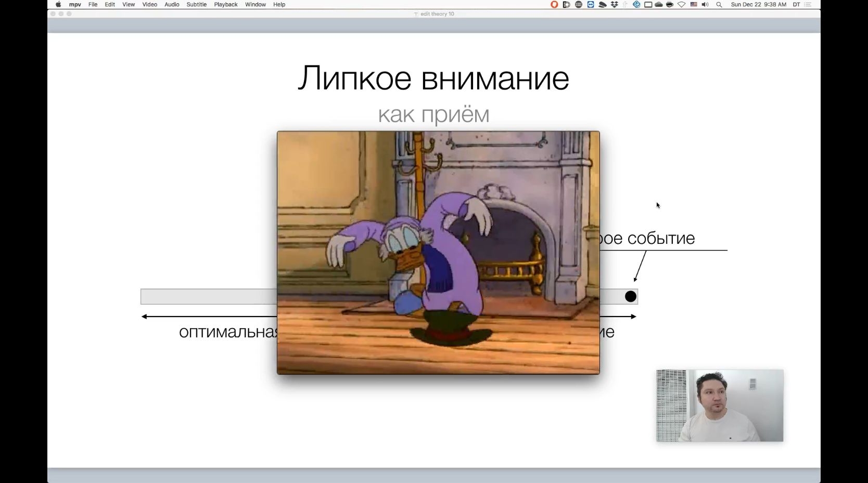The height and width of the screenshot is (483, 868).
Task: Click the 'edit theory 10' window title
Action: (437, 14)
